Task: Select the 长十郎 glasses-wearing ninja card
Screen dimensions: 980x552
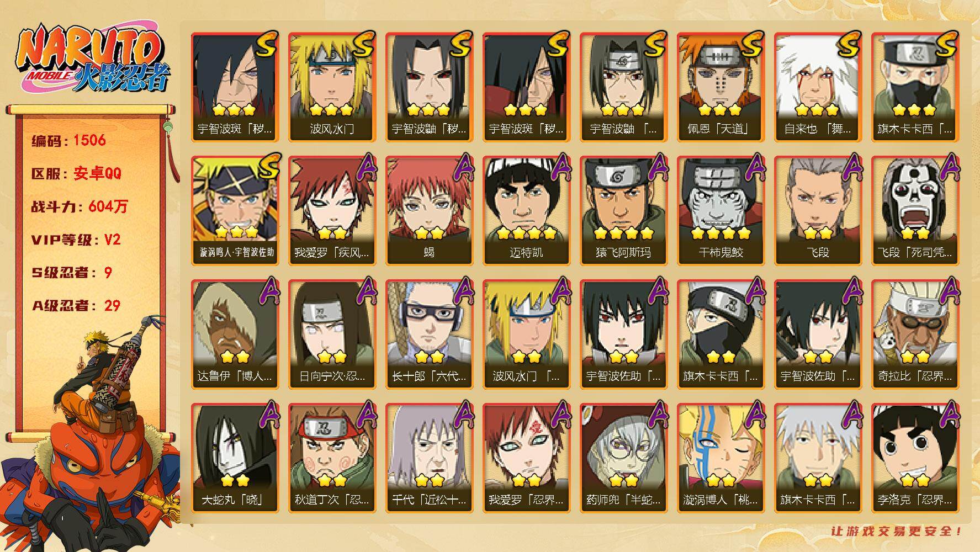Action: tap(429, 335)
